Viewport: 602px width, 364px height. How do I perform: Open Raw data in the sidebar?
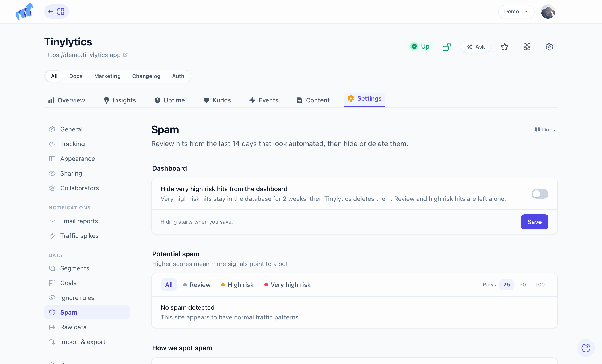coord(87,327)
